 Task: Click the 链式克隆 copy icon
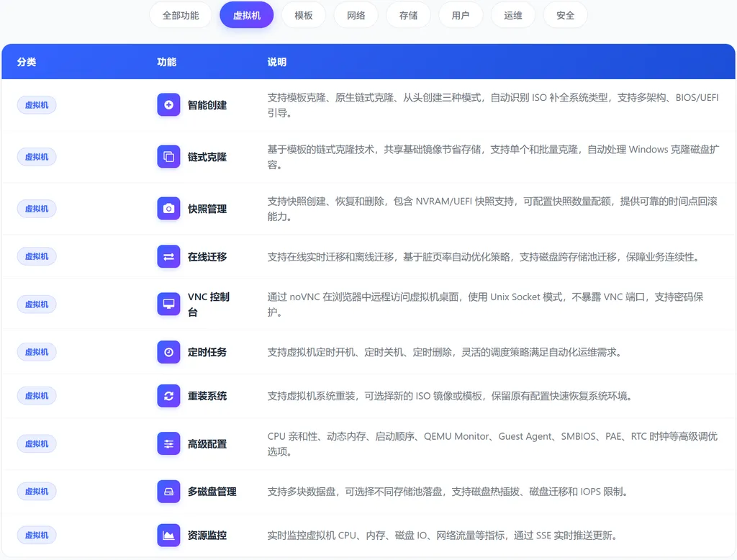coord(168,157)
